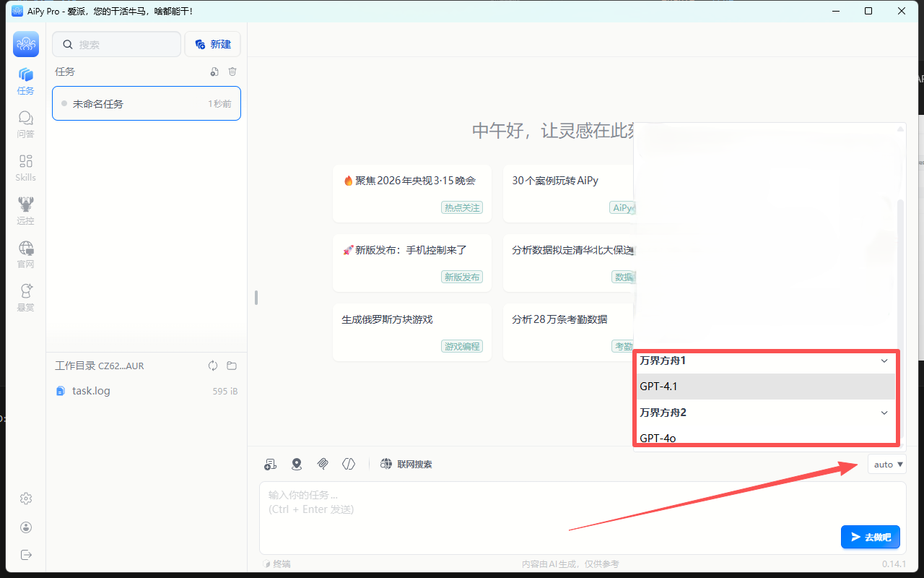Image resolution: width=924 pixels, height=578 pixels.
Task: Click the trash icon in task list header
Action: [232, 72]
